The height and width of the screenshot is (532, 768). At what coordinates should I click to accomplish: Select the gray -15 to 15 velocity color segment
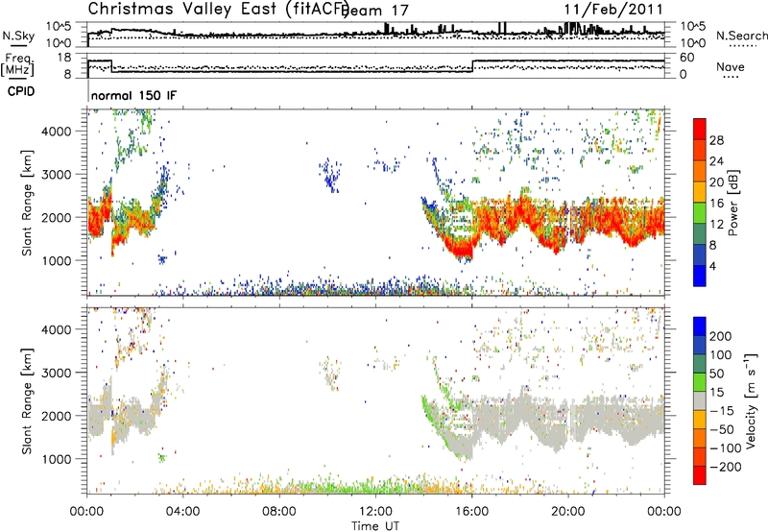[x=700, y=400]
